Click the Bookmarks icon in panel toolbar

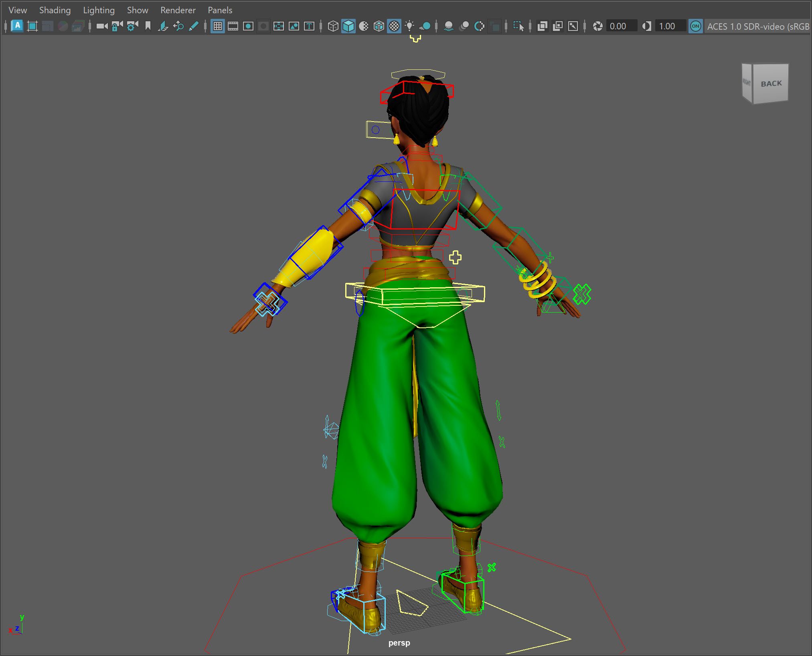point(148,26)
